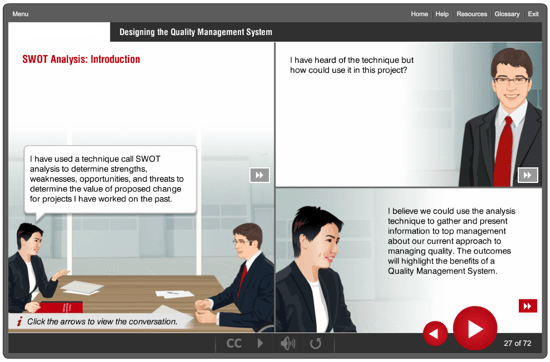Exit the course

(x=533, y=14)
